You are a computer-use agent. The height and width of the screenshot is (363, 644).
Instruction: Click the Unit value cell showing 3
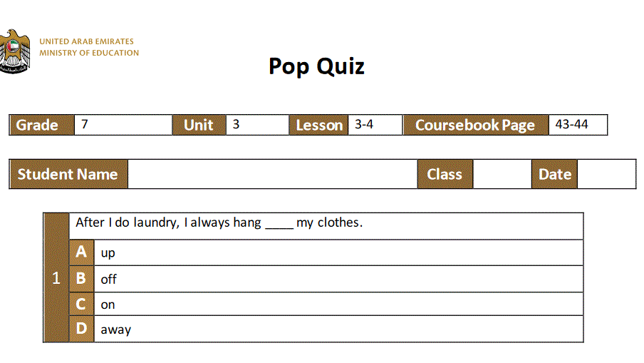[x=257, y=125]
